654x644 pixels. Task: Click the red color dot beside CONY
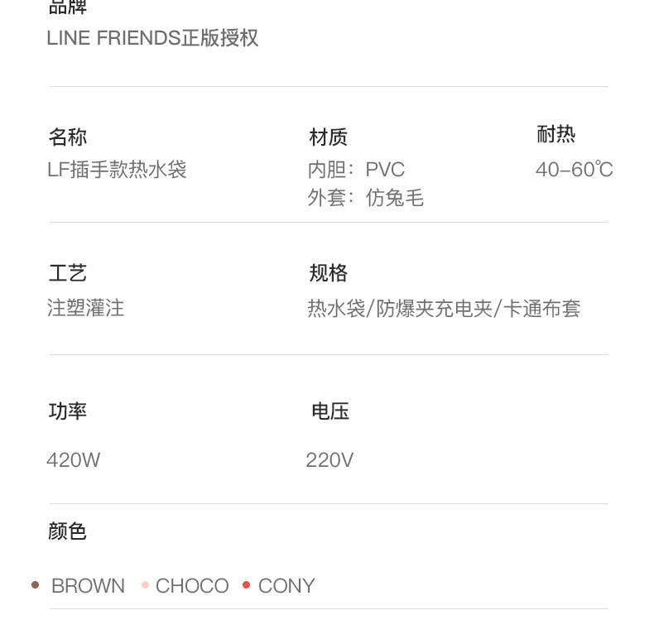pos(246,585)
